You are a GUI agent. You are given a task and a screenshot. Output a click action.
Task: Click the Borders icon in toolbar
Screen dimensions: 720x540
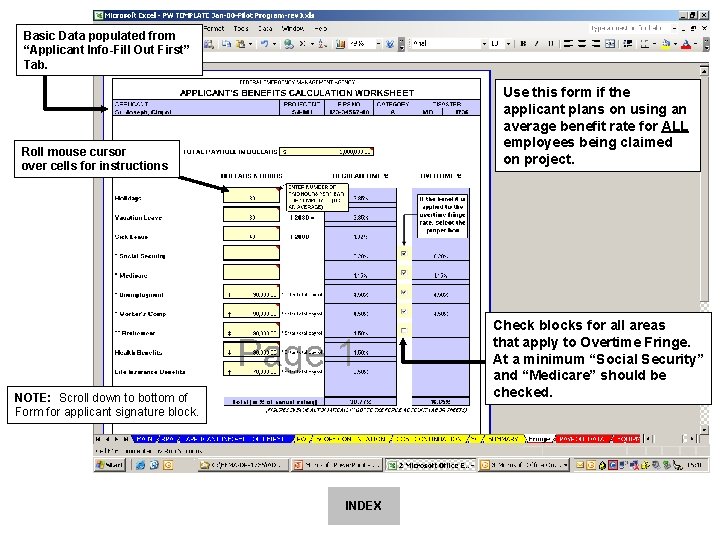[x=645, y=44]
